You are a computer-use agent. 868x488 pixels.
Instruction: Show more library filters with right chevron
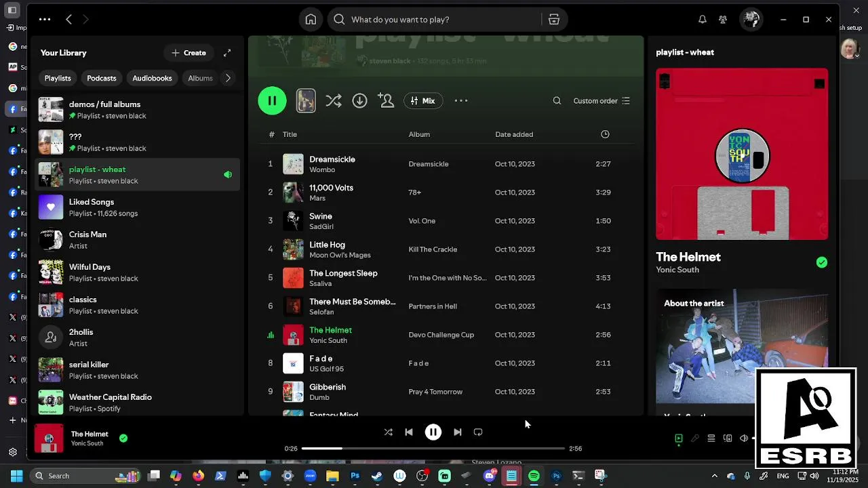[228, 78]
